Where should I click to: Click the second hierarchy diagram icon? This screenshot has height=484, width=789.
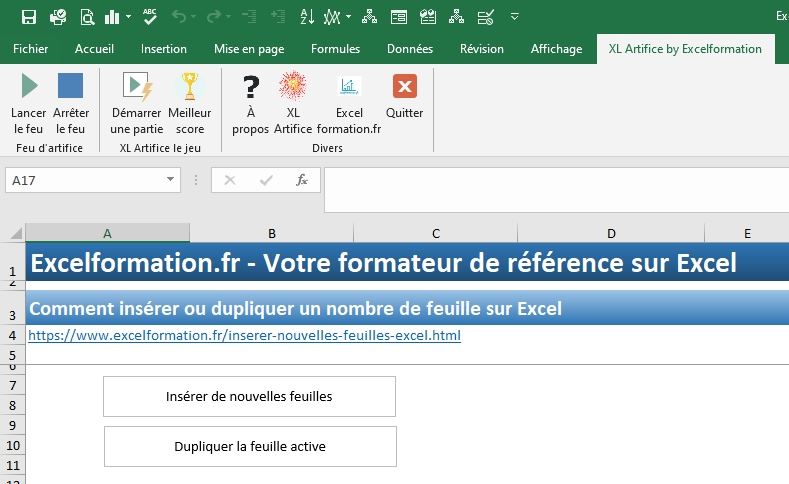[x=456, y=17]
